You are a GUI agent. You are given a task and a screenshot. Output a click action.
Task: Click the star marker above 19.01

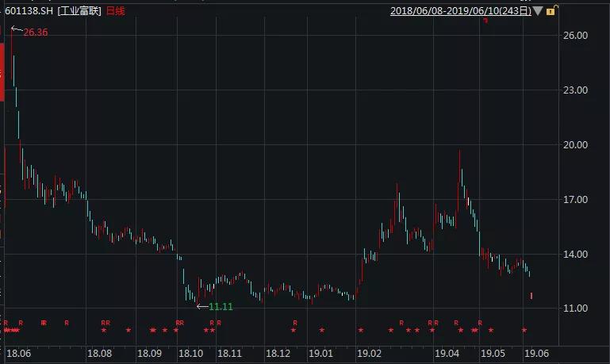pyautogui.click(x=322, y=330)
